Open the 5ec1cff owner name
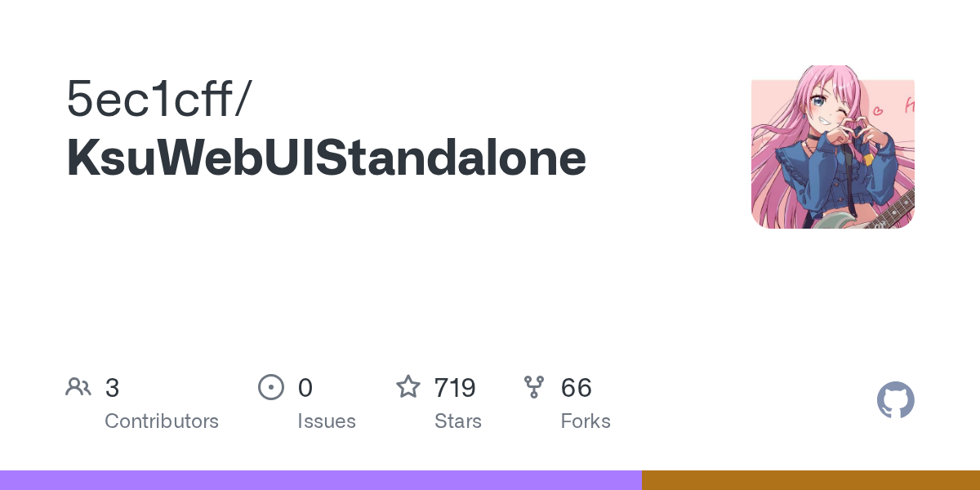Screen dimensions: 980x490 [149, 100]
